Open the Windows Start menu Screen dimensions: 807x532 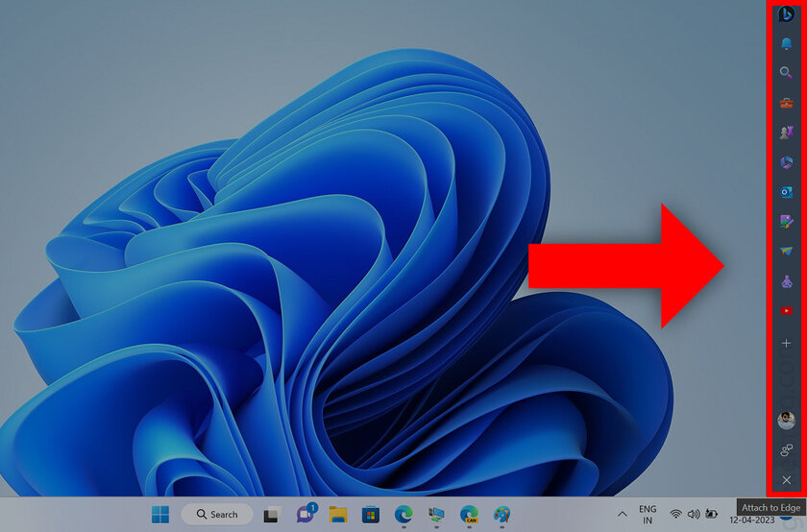[x=159, y=514]
